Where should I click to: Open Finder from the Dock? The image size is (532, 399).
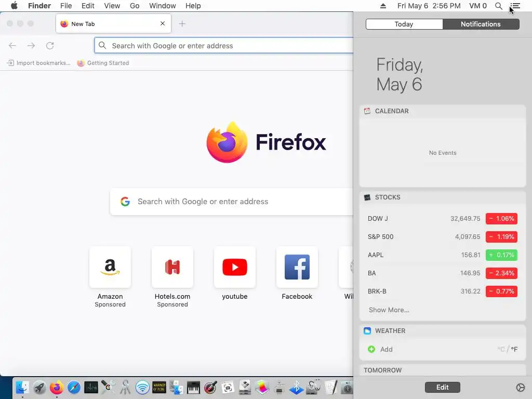point(22,387)
